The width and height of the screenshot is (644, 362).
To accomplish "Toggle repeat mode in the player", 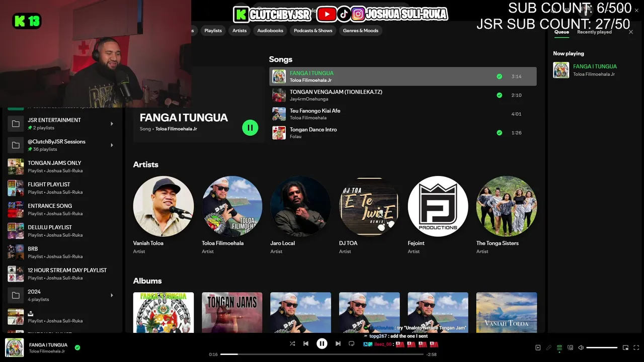I will tap(351, 343).
